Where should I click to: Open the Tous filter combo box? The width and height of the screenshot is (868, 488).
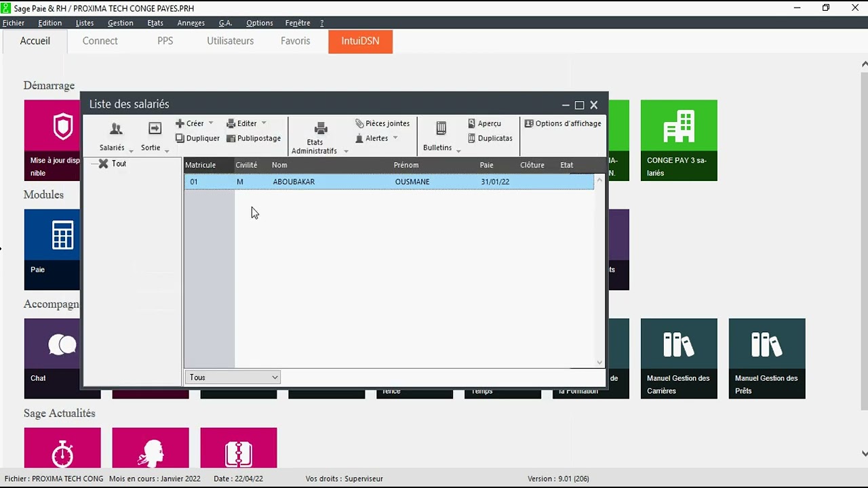pos(233,378)
